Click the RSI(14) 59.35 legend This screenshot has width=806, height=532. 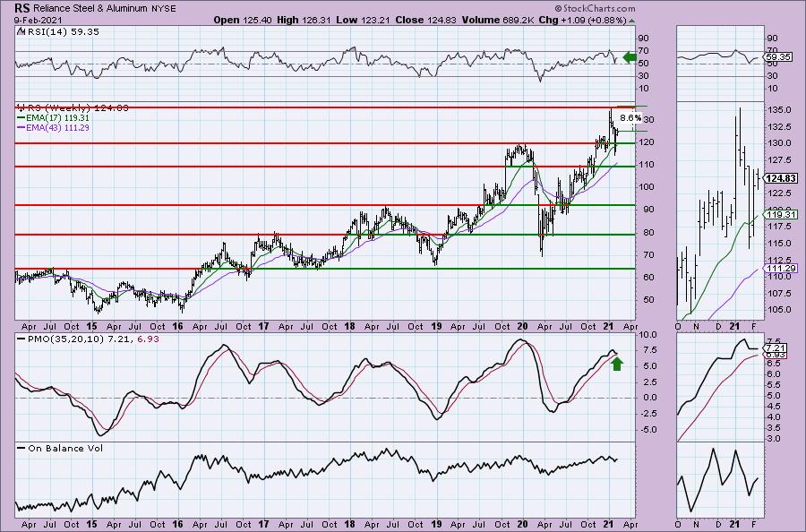tap(58, 32)
